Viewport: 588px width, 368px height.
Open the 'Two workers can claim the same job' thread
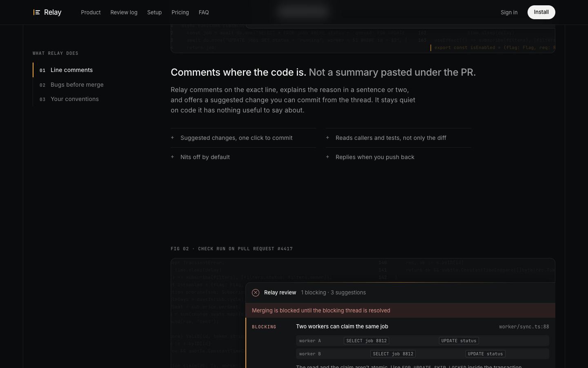pyautogui.click(x=342, y=327)
